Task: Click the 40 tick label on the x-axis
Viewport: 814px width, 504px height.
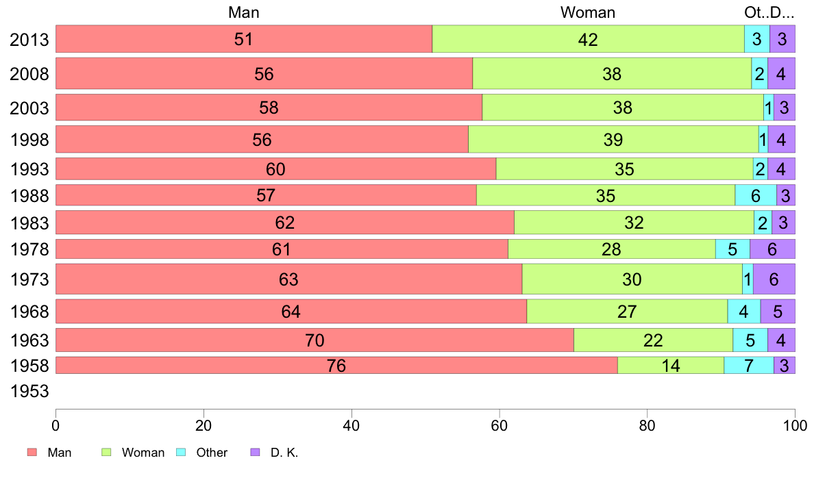Action: (x=351, y=424)
